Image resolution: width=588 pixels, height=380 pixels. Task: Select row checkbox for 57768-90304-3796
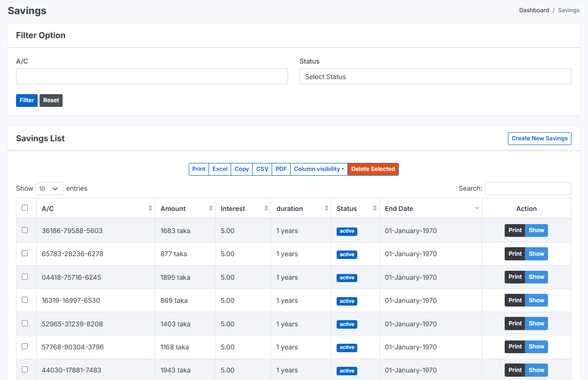(x=25, y=346)
